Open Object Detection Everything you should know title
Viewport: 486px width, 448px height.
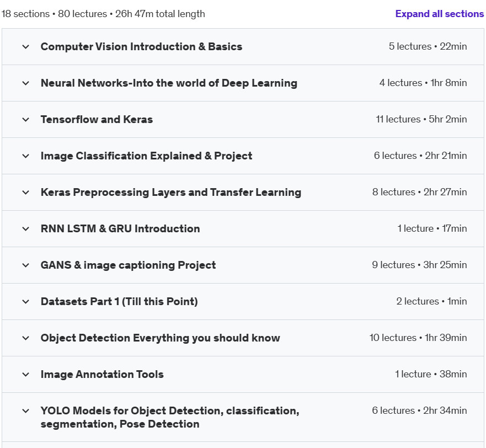(x=160, y=338)
